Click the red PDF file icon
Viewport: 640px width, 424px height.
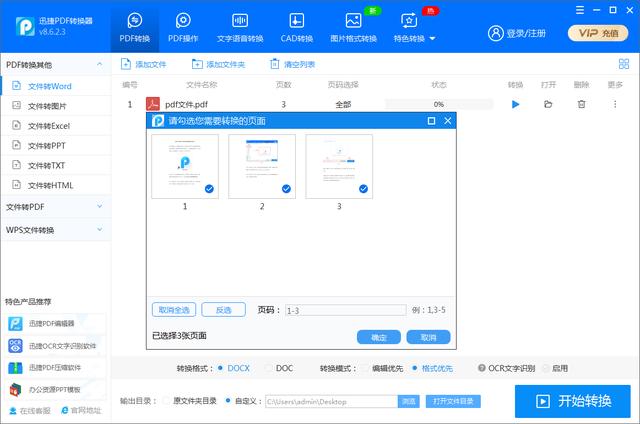[x=153, y=104]
